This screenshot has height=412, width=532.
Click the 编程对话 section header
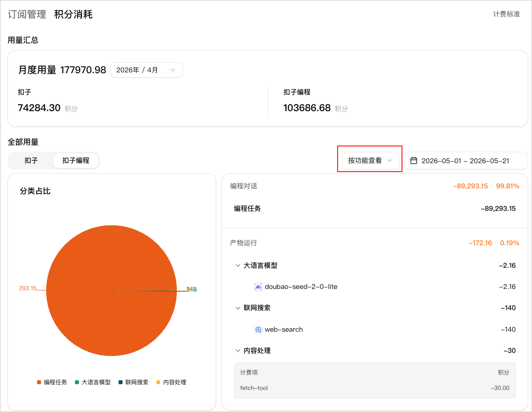(x=243, y=186)
